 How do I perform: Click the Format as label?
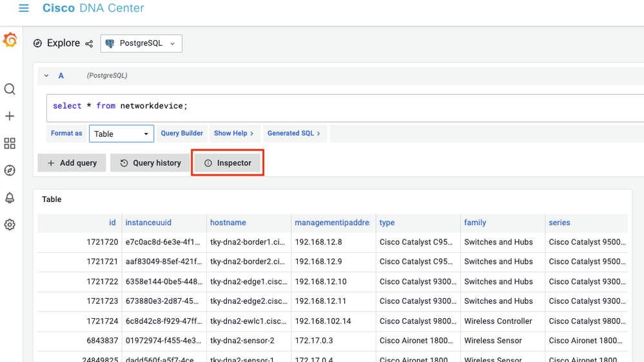(66, 134)
